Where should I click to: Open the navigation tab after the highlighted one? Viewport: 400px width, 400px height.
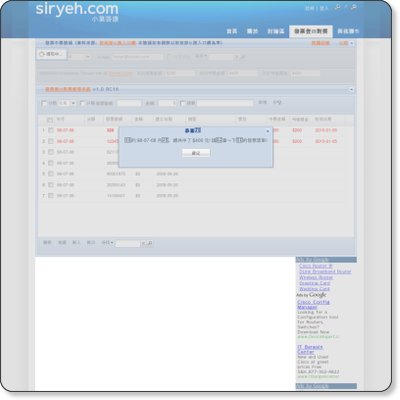pos(348,31)
